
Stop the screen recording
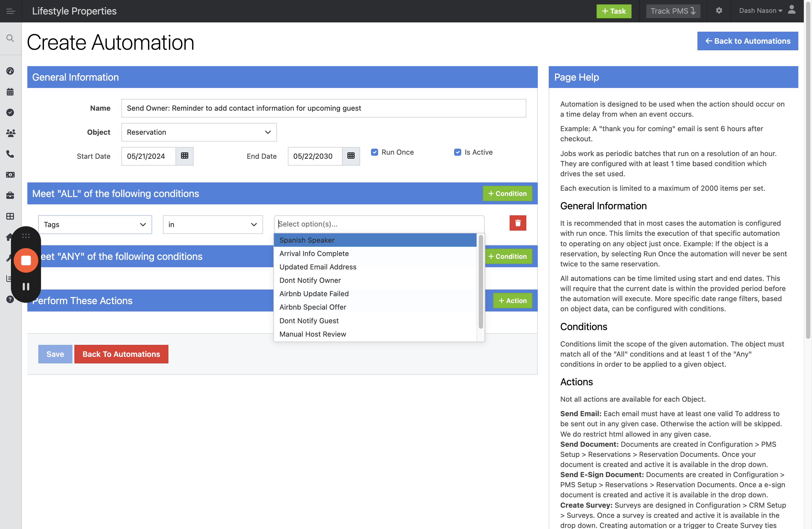tap(26, 261)
